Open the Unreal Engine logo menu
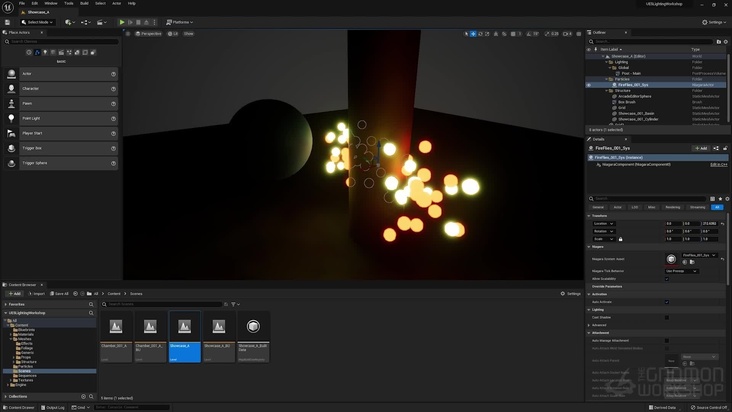 tap(7, 7)
